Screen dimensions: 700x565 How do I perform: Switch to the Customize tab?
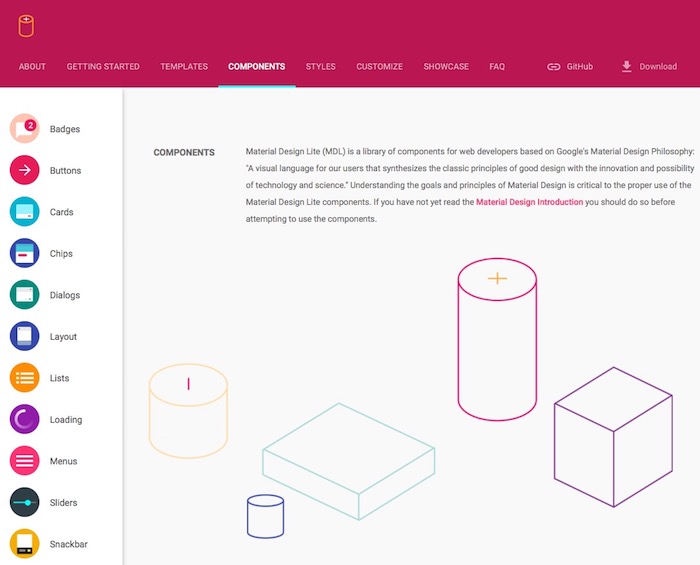click(x=379, y=66)
